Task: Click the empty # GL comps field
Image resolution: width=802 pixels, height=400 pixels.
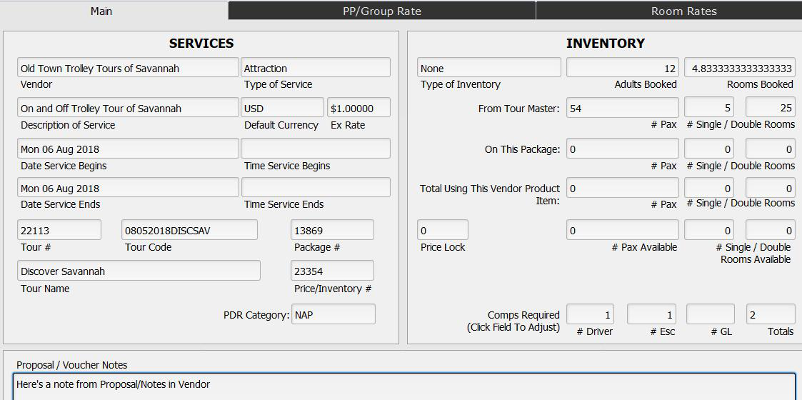Action: click(710, 314)
